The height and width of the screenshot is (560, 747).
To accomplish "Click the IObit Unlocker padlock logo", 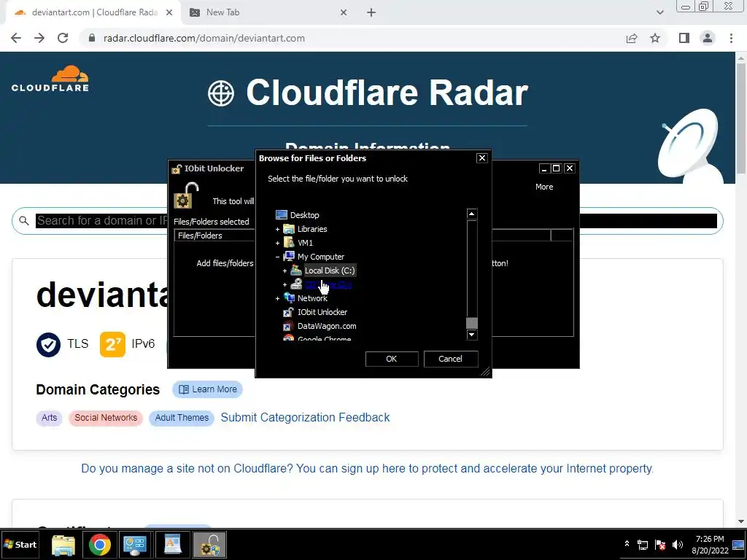I will [x=186, y=195].
